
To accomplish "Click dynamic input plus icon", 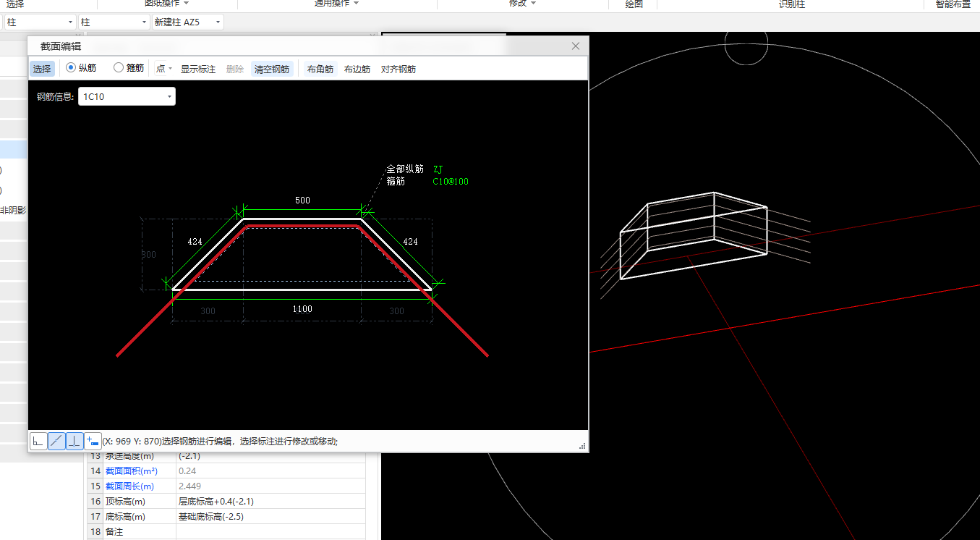I will [93, 441].
